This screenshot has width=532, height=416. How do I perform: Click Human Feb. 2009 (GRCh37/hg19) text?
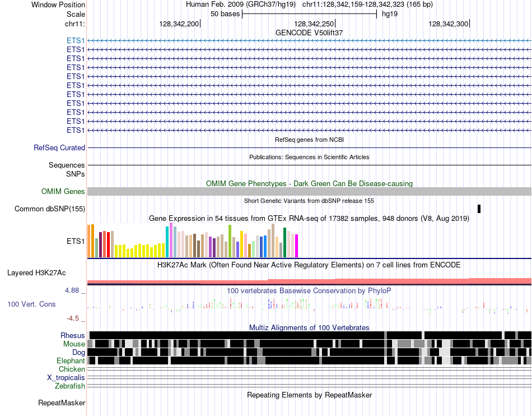(x=241, y=4)
